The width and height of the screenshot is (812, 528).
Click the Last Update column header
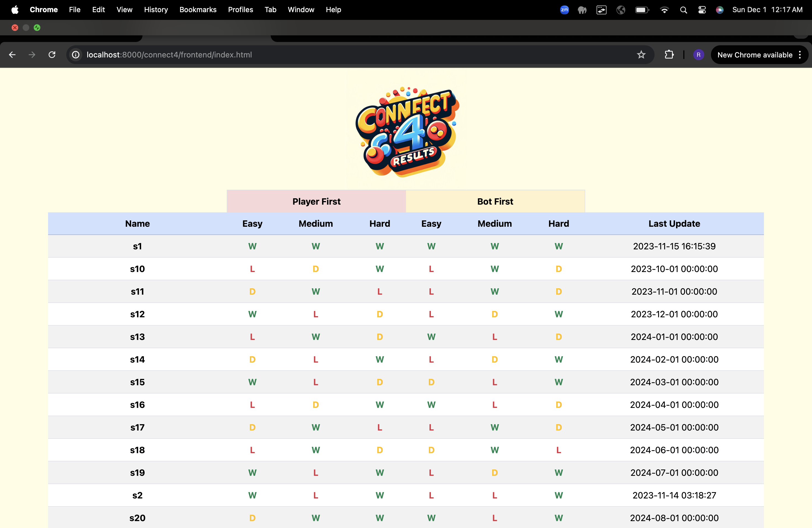(674, 223)
